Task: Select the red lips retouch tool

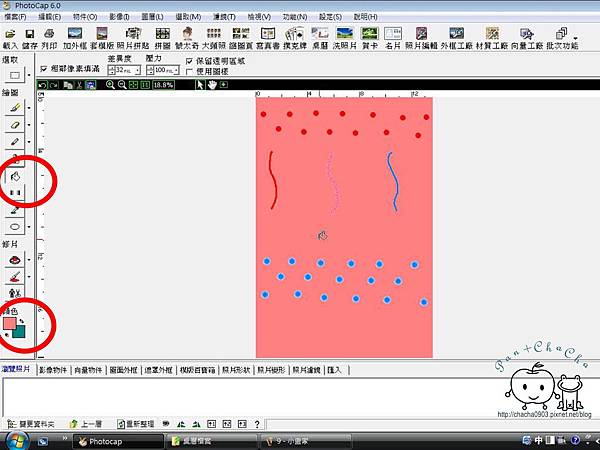Action: tap(15, 260)
